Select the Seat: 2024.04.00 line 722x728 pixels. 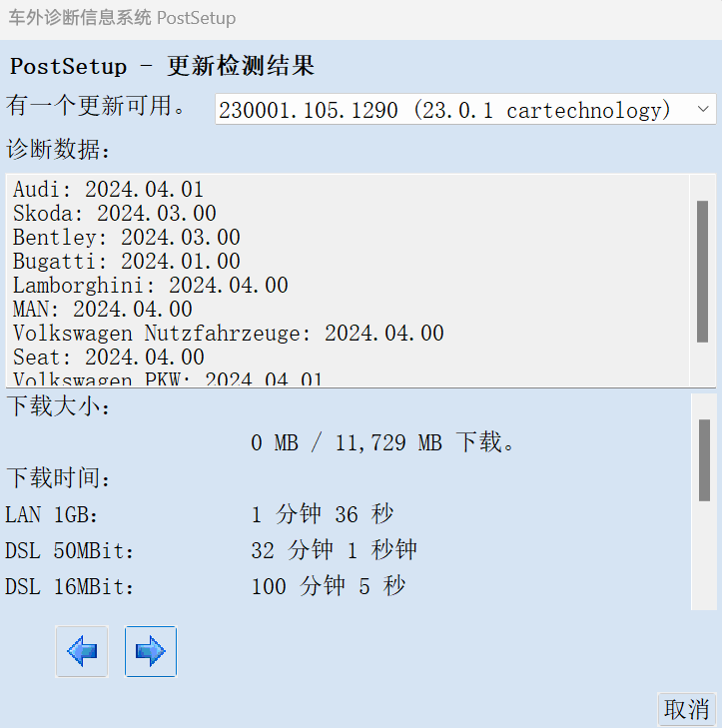coord(108,358)
